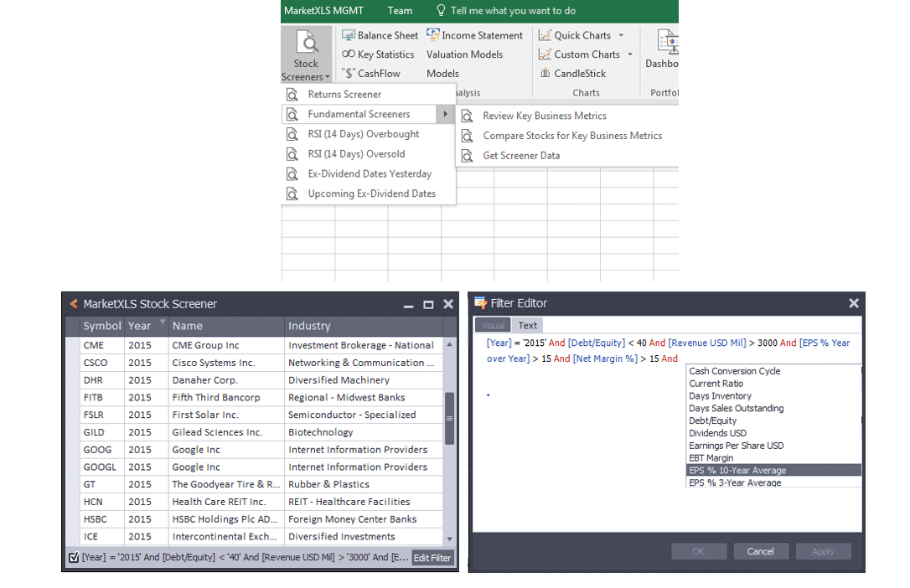Viewport: 910px width, 588px height.
Task: Click the Get Screener Data icon
Action: click(x=468, y=156)
